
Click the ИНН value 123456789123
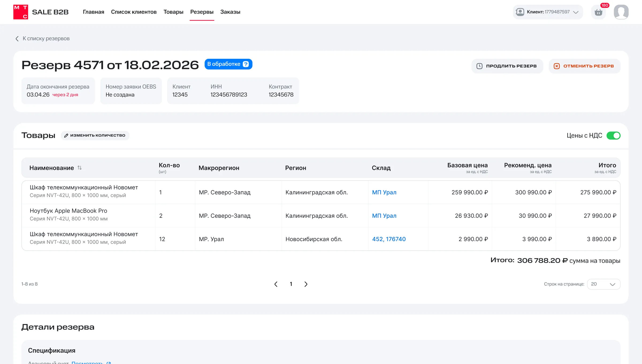pyautogui.click(x=229, y=95)
